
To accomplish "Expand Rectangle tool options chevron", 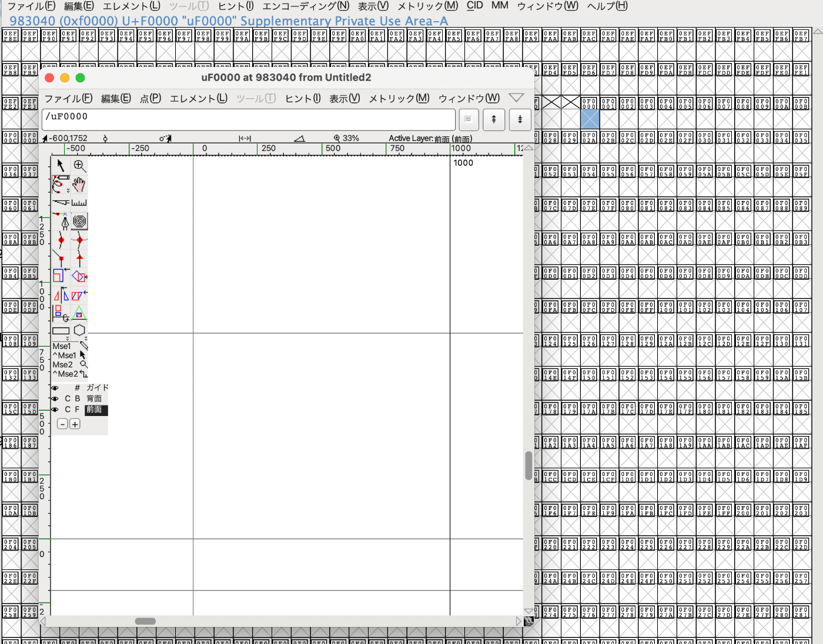I will click(68, 338).
